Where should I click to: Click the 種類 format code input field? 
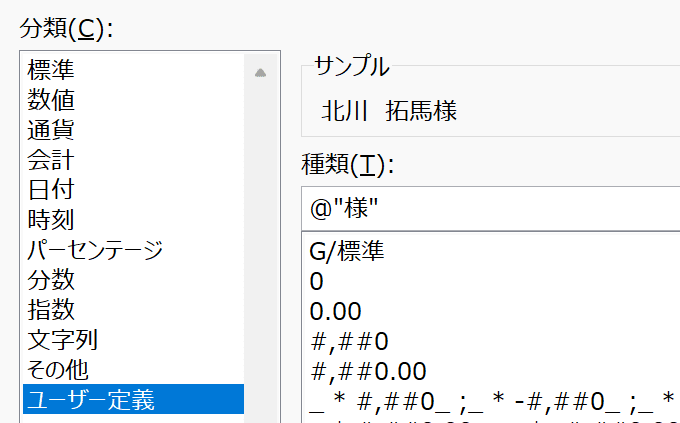tap(491, 209)
